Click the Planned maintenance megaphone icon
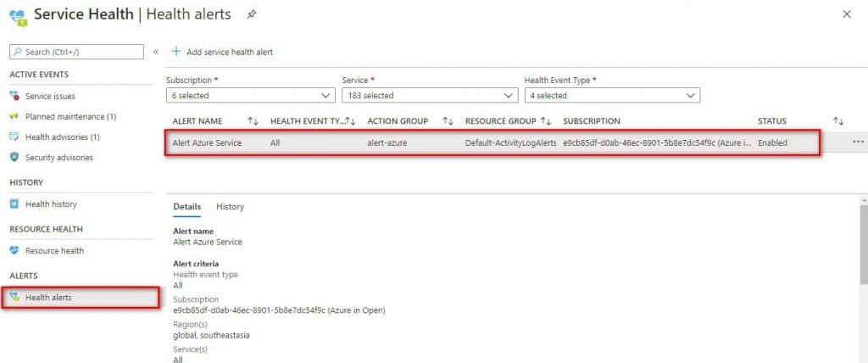Viewport: 868px width, 363px height. coord(14,116)
